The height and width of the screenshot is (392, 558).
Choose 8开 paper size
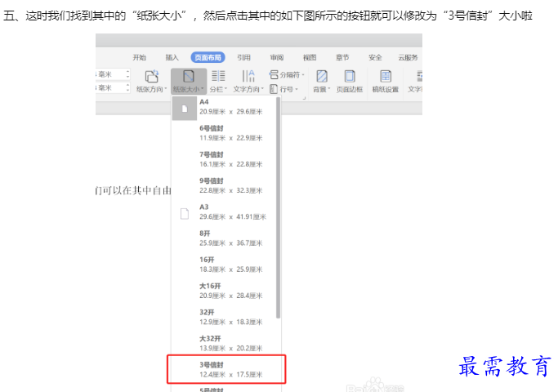224,238
